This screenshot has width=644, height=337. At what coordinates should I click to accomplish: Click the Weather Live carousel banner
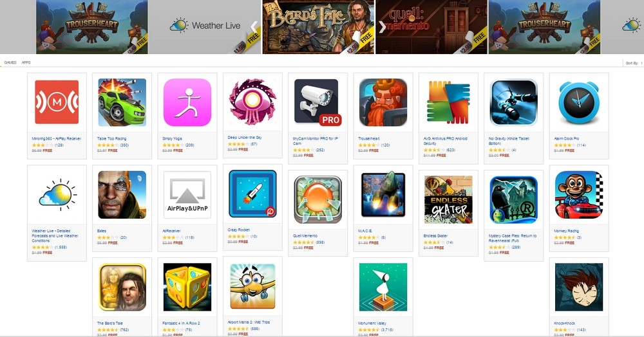(x=205, y=26)
